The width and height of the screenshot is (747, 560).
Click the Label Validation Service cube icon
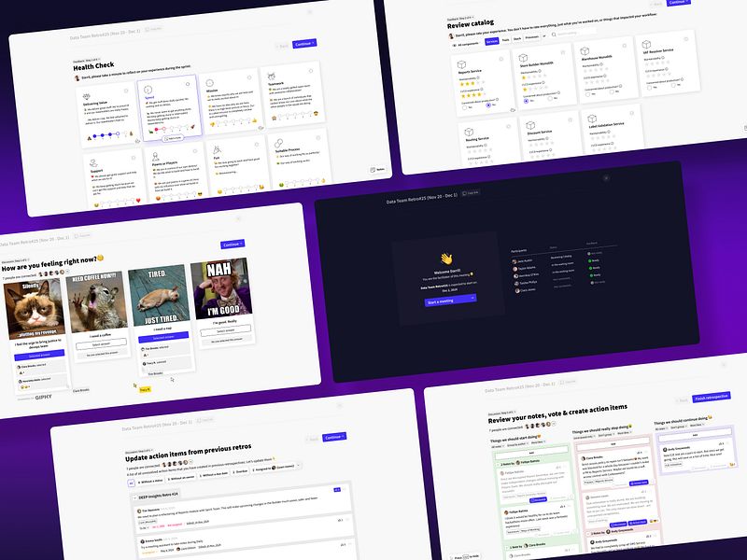[x=592, y=119]
